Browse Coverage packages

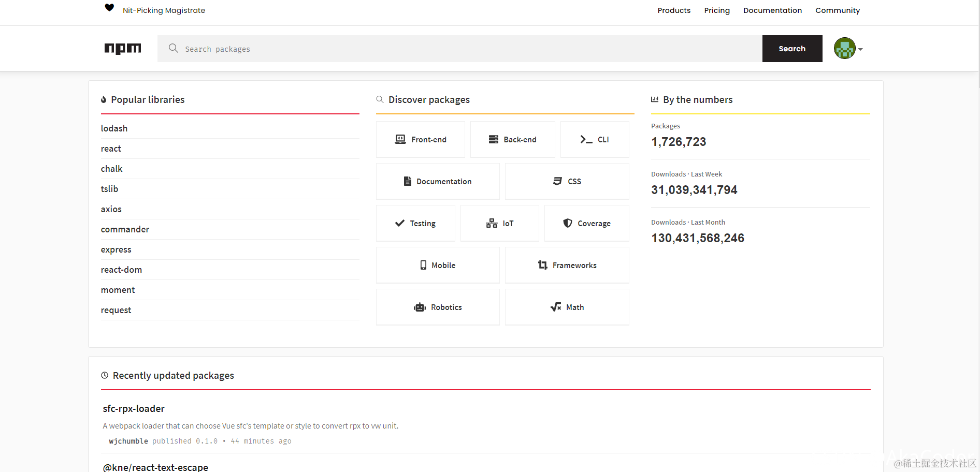[x=587, y=223]
